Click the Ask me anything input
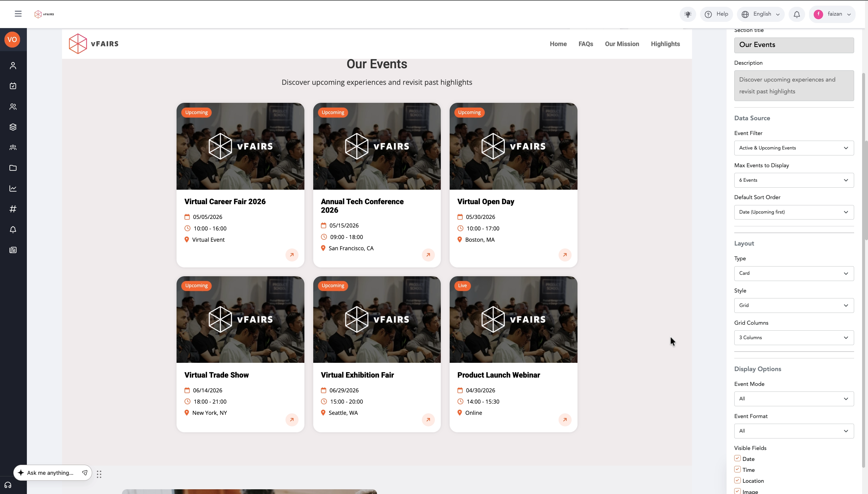The image size is (868, 494). click(51, 473)
